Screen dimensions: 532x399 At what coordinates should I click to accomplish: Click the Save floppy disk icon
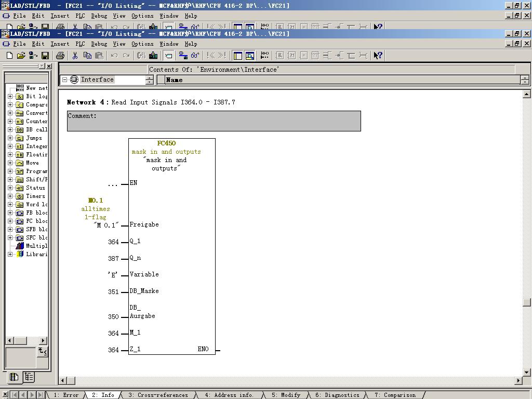point(45,55)
